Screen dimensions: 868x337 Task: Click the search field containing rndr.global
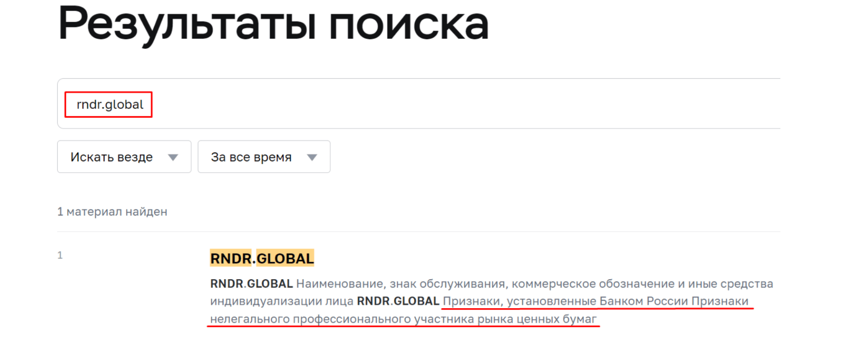click(x=418, y=103)
